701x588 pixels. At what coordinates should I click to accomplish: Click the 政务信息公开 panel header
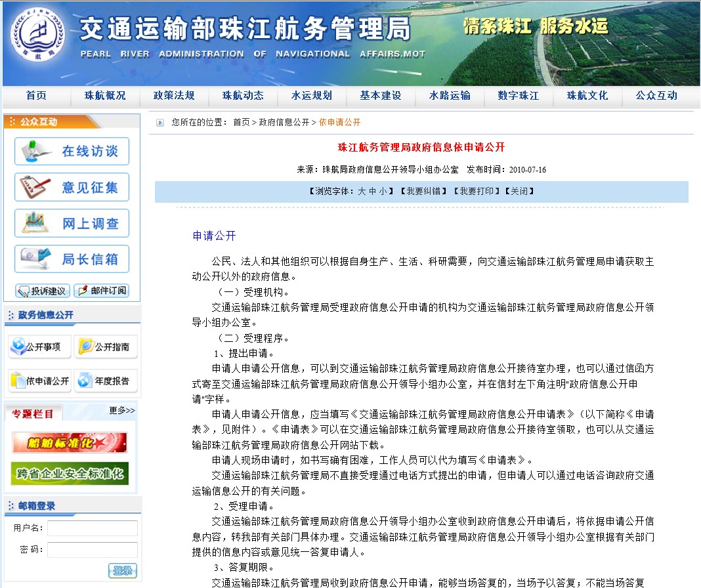coord(45,315)
